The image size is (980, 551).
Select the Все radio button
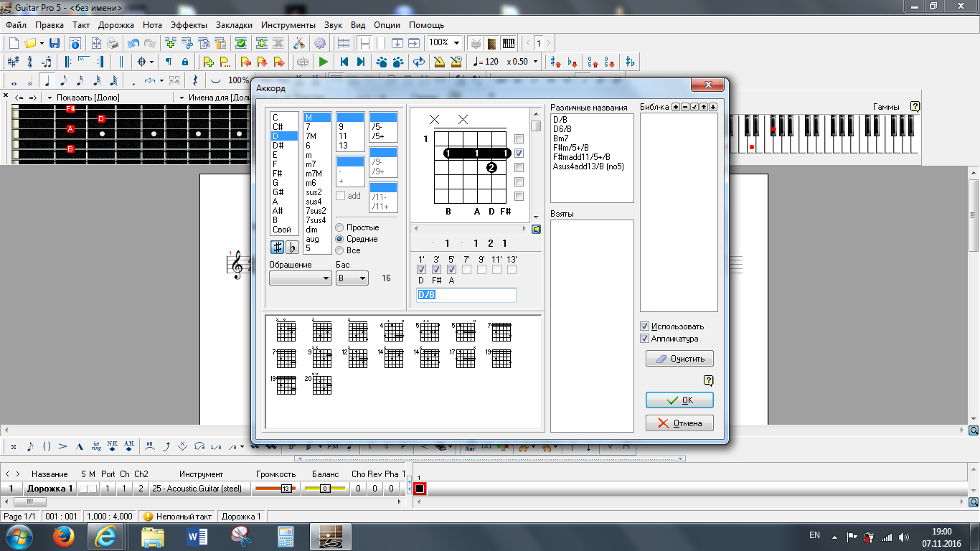click(x=339, y=250)
